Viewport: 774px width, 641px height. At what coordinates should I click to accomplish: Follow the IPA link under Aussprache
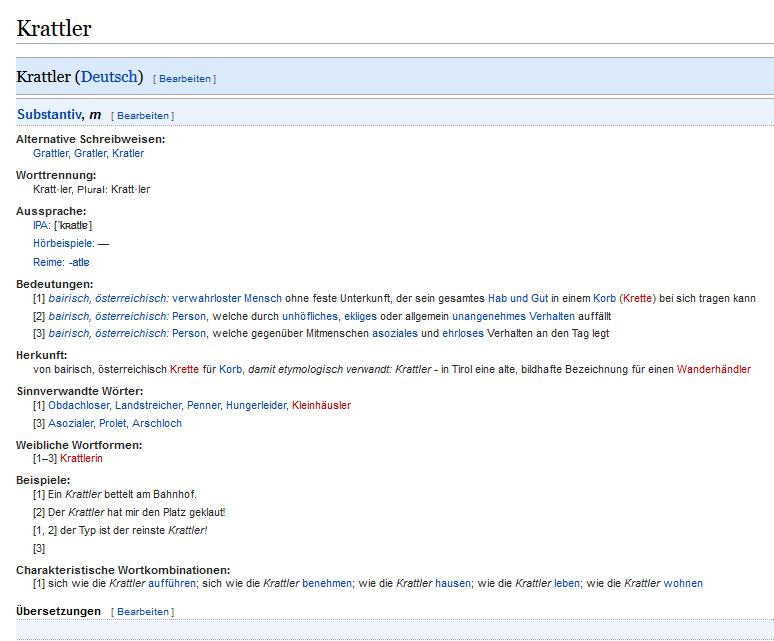[x=40, y=225]
